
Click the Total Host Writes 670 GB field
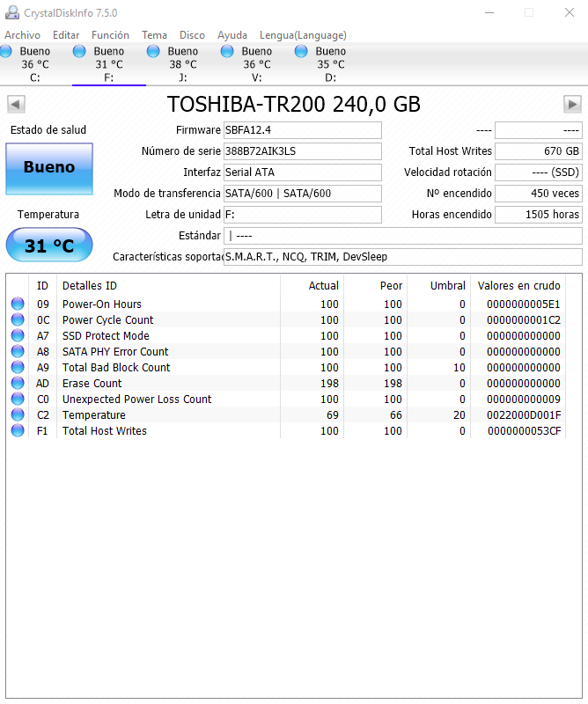(539, 151)
